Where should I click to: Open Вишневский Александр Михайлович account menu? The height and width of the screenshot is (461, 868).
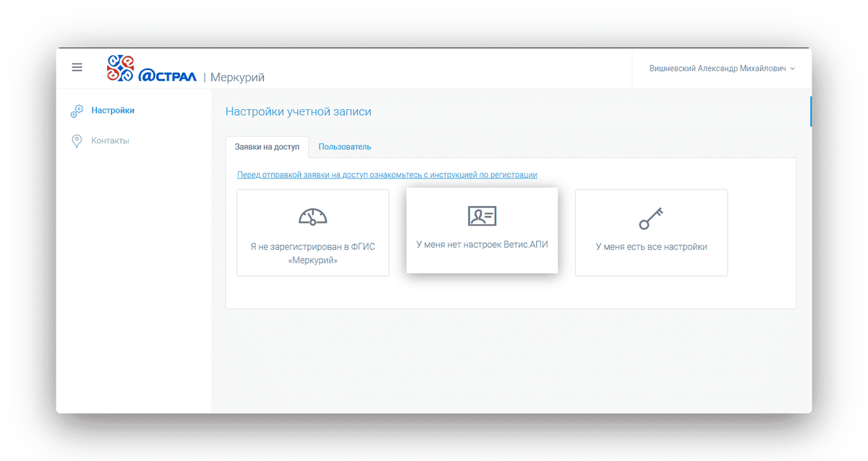tap(722, 69)
